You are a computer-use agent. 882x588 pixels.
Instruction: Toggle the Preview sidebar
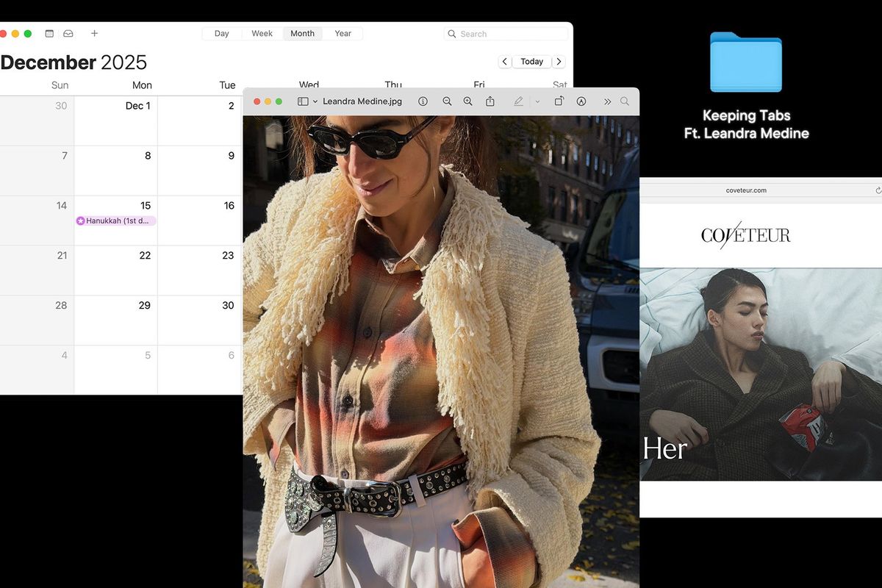pyautogui.click(x=304, y=101)
